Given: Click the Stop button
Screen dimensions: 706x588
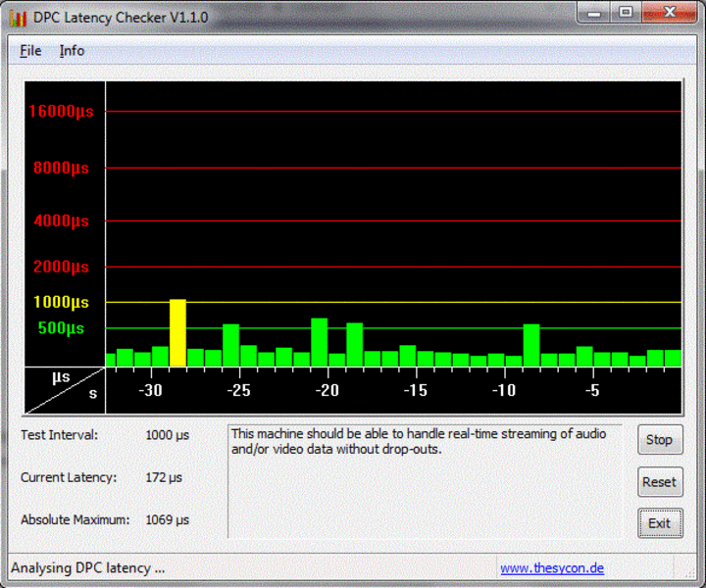Looking at the screenshot, I should coord(660,440).
